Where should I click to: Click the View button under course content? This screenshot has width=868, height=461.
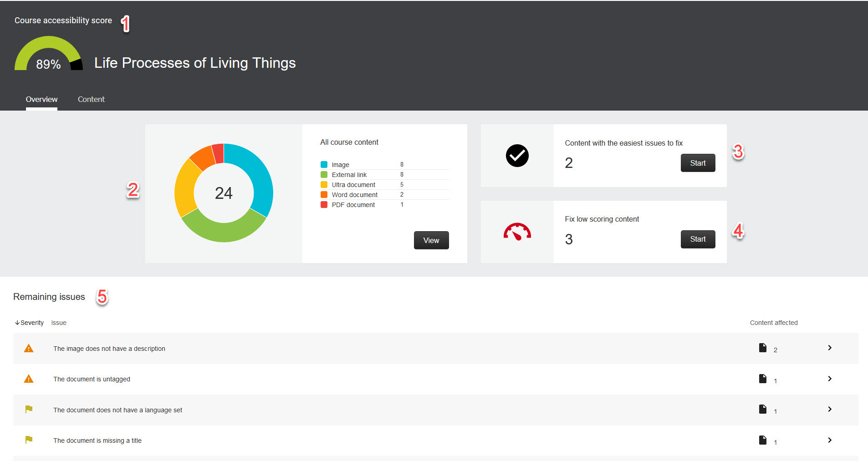coord(431,240)
